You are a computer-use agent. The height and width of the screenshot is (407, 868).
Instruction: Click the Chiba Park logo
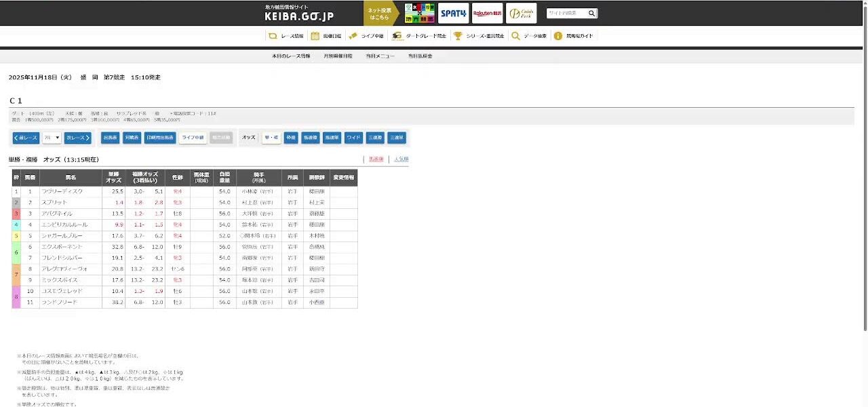tap(521, 13)
